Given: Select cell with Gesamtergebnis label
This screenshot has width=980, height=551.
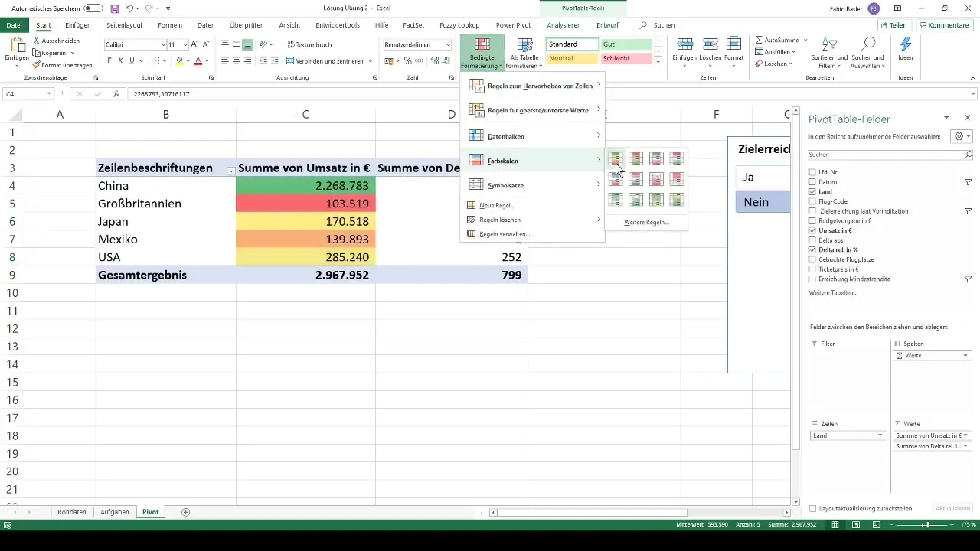Looking at the screenshot, I should click(x=166, y=275).
